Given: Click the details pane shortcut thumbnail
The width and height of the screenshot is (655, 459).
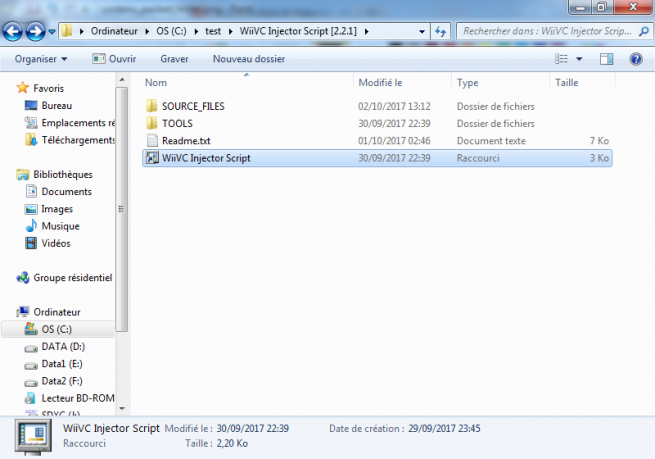Looking at the screenshot, I should coord(33,437).
